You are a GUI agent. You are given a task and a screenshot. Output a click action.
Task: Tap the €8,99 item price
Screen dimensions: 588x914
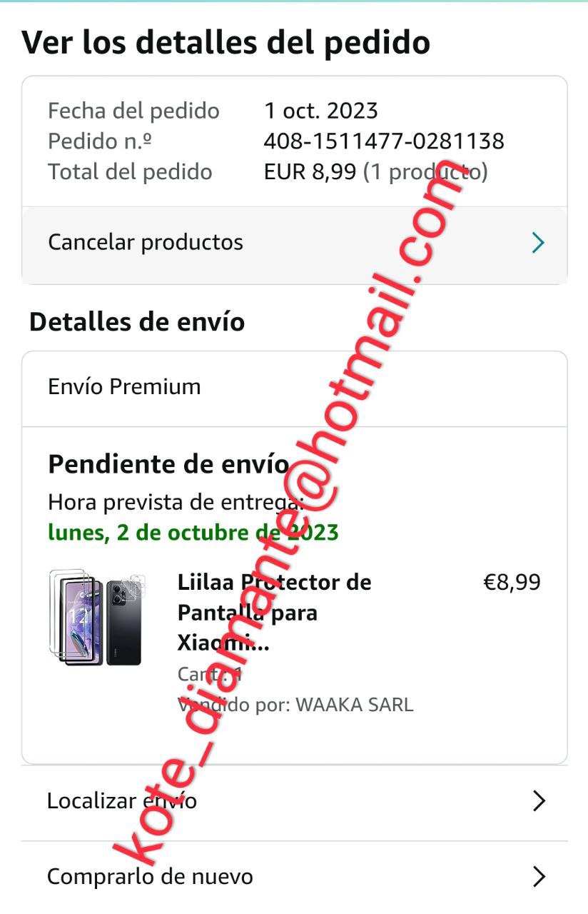(x=512, y=582)
